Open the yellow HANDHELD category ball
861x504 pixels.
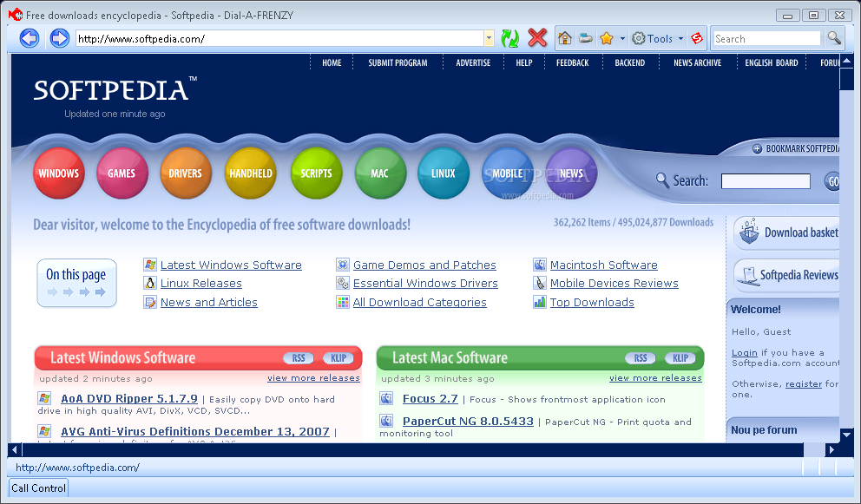click(x=250, y=173)
